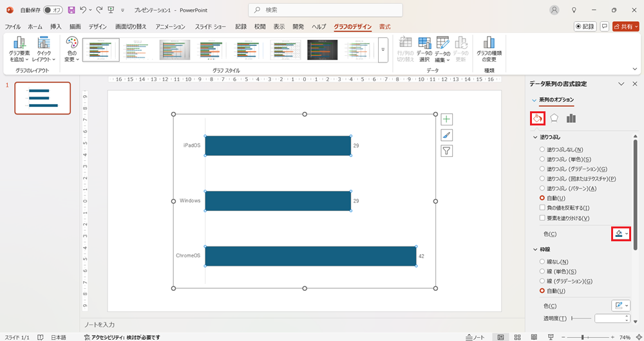Click データの編集 button
This screenshot has height=341, width=644.
[x=442, y=50]
